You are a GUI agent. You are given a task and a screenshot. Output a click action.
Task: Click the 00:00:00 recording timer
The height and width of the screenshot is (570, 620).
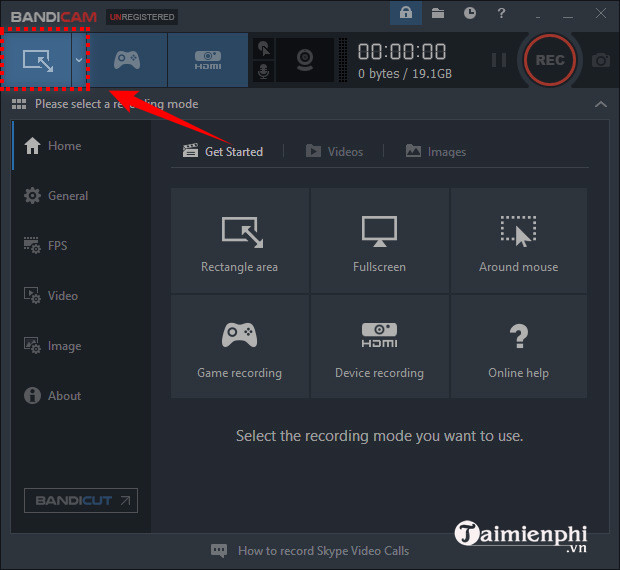pos(402,52)
